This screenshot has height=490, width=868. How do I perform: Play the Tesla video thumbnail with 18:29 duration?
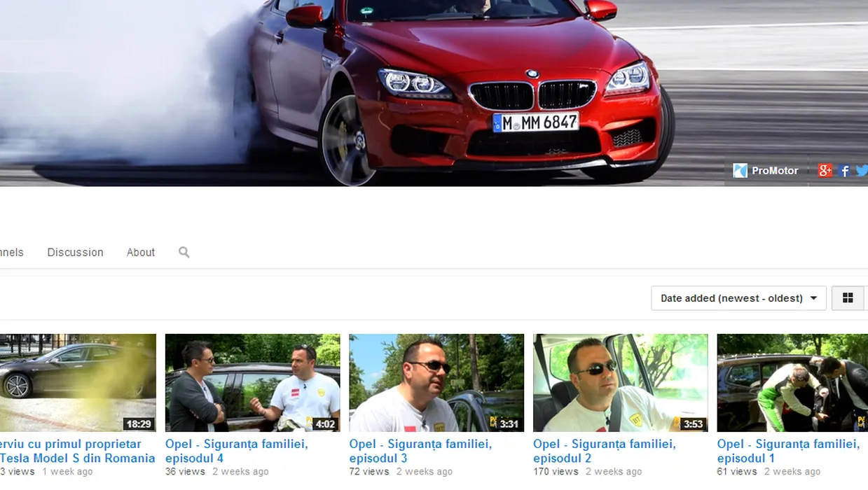pyautogui.click(x=78, y=383)
